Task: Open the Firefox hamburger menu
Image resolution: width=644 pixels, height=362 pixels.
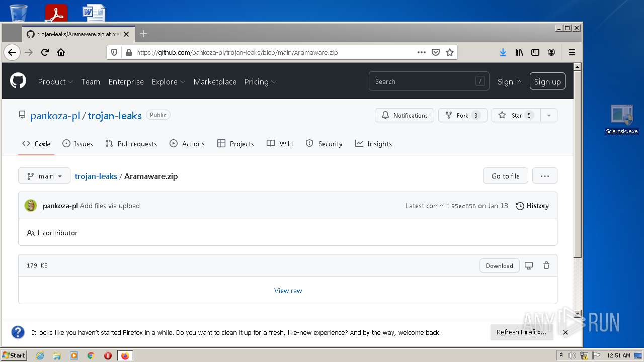Action: [572, 52]
